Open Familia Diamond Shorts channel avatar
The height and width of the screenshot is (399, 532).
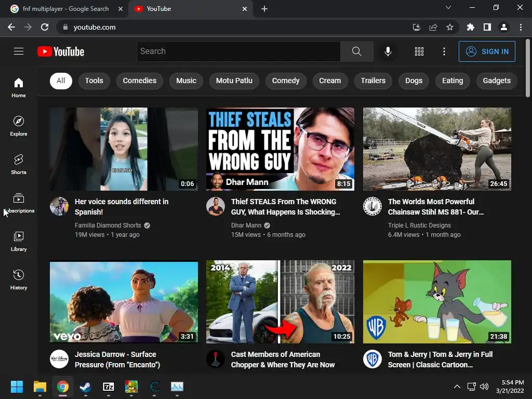pyautogui.click(x=59, y=206)
